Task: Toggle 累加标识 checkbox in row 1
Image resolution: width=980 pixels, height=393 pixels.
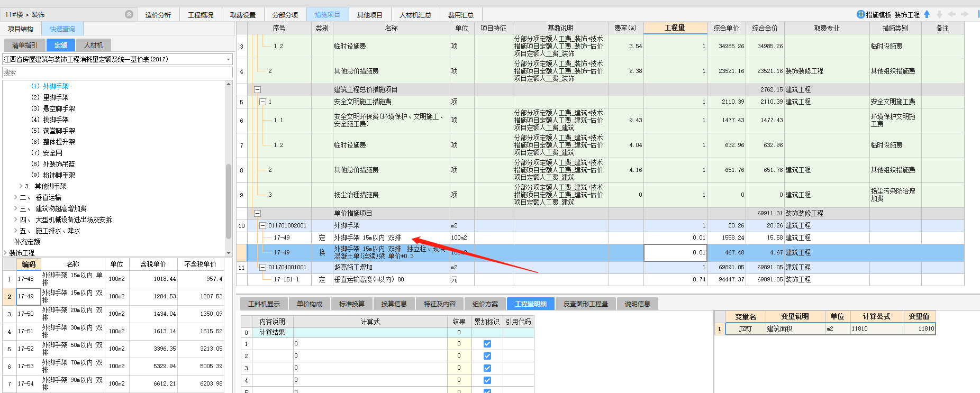Action: 487,344
